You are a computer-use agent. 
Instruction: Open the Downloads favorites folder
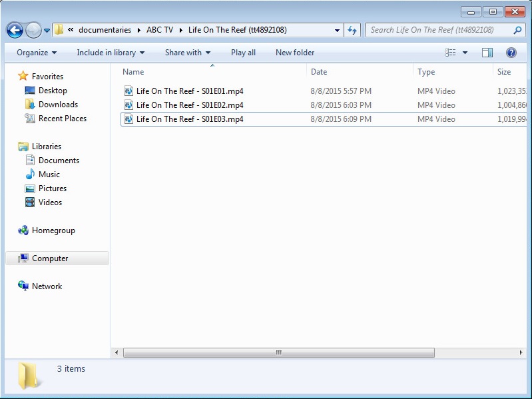tap(58, 105)
